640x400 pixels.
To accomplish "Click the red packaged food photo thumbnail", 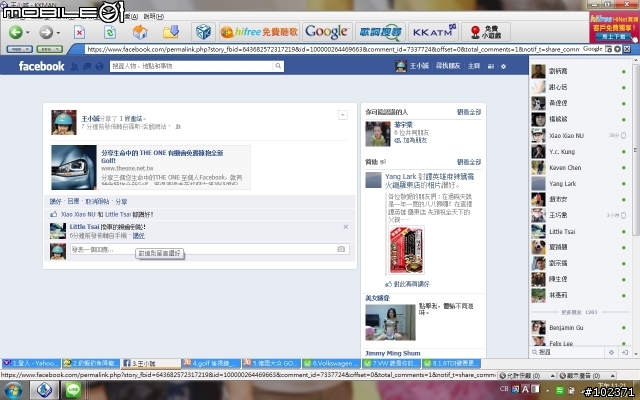I will pyautogui.click(x=407, y=250).
